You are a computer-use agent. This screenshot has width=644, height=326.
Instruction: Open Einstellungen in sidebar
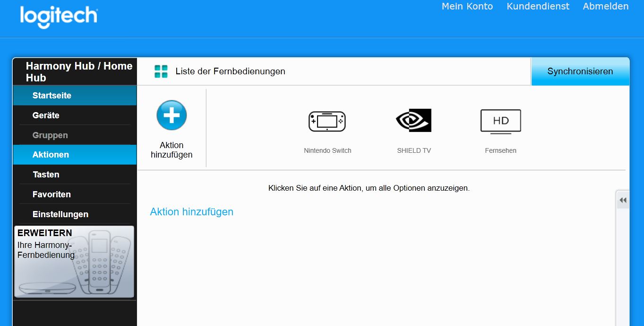click(75, 214)
